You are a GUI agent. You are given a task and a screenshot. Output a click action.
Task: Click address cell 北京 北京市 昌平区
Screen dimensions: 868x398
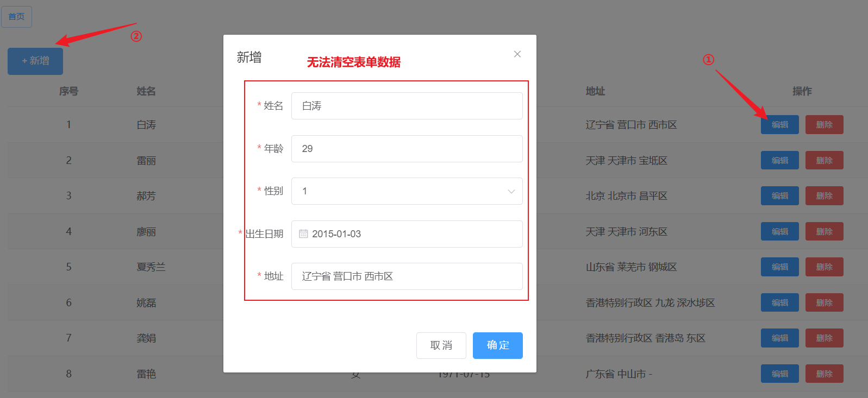[626, 196]
